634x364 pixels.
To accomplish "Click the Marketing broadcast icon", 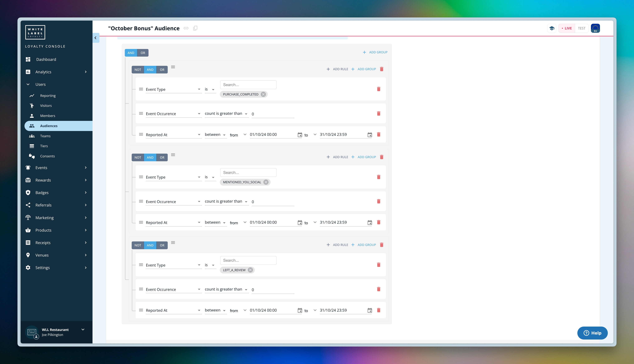I will coord(28,218).
